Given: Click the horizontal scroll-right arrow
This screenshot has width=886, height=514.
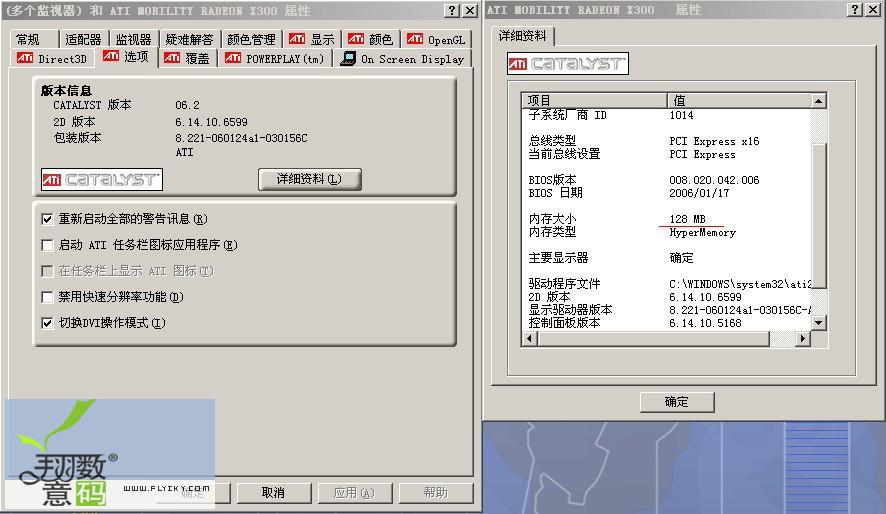Looking at the screenshot, I should [802, 339].
